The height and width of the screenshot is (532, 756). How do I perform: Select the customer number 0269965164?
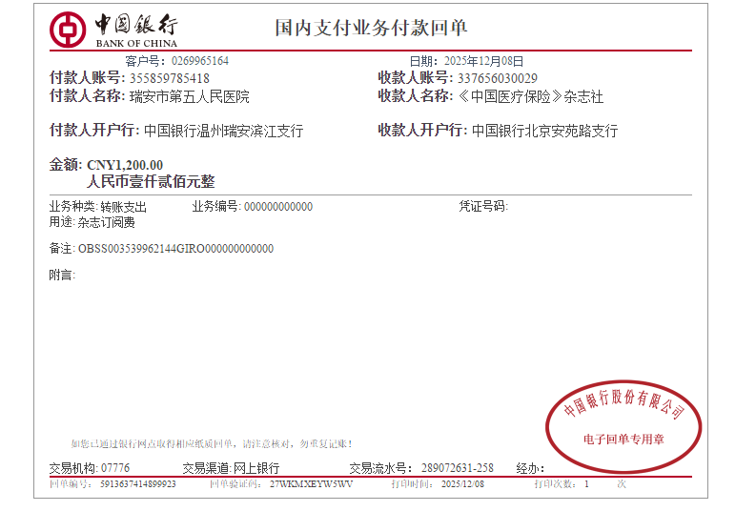(x=199, y=61)
